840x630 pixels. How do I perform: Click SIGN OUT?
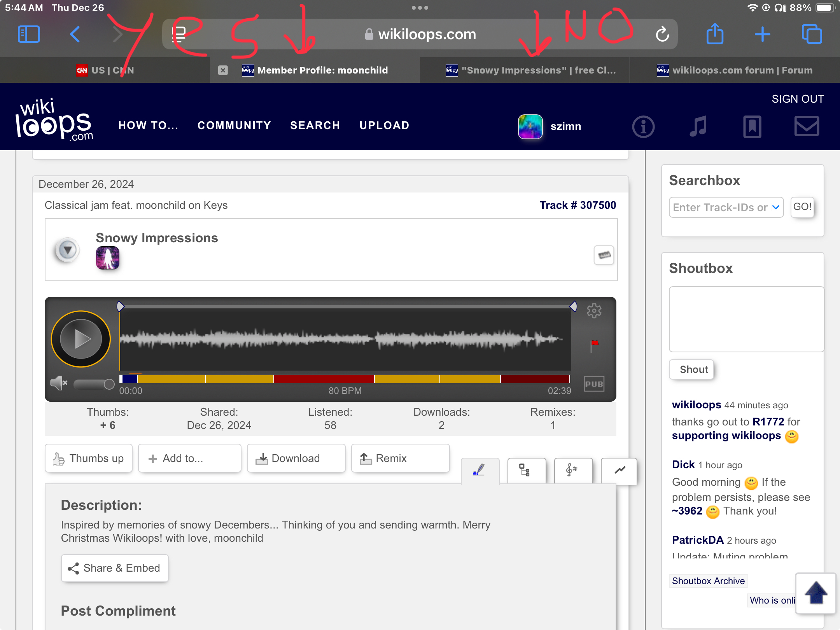(x=798, y=99)
